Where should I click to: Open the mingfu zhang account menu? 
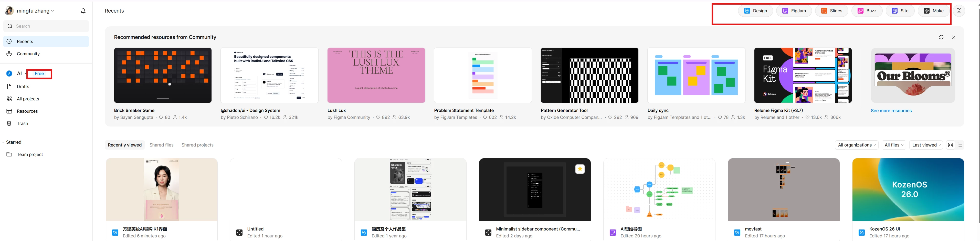[35, 11]
